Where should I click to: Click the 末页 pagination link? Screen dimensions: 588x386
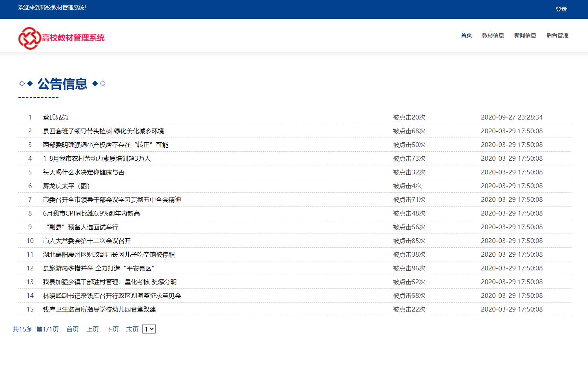coord(132,330)
